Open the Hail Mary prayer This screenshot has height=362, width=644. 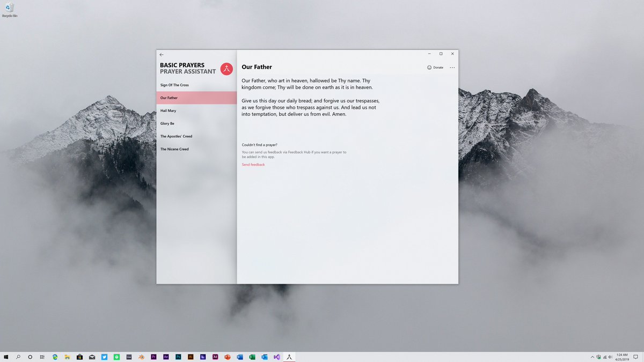point(196,110)
